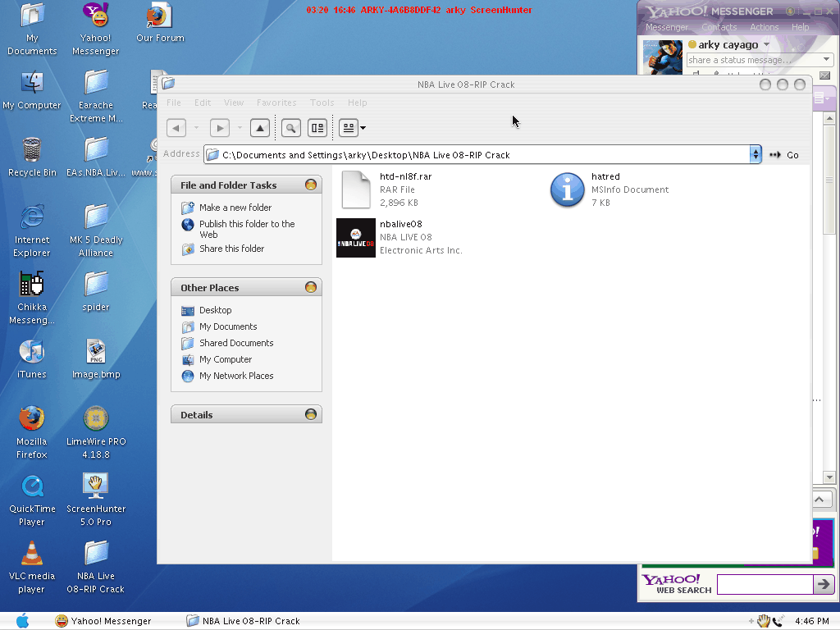Open LimeWire PRO 4.18.8 icon

(96, 432)
